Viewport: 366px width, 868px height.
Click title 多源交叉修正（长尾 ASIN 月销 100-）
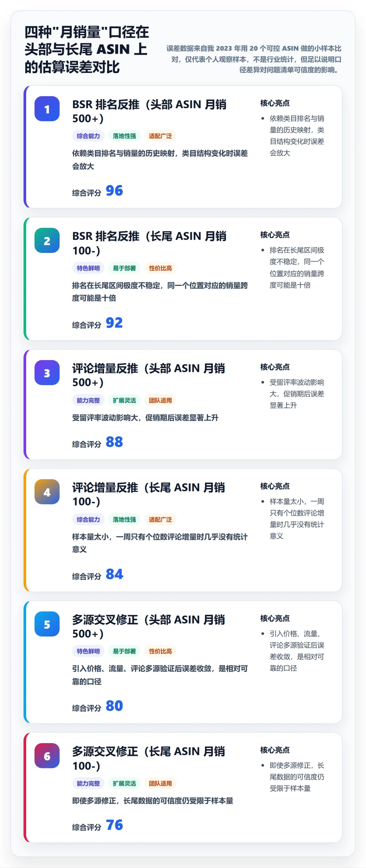149,758
